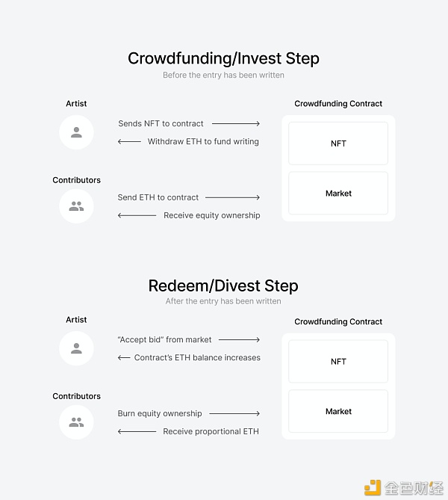Viewport: 448px width, 500px height.
Task: Click the "Send ETH to contract" text
Action: tap(158, 197)
